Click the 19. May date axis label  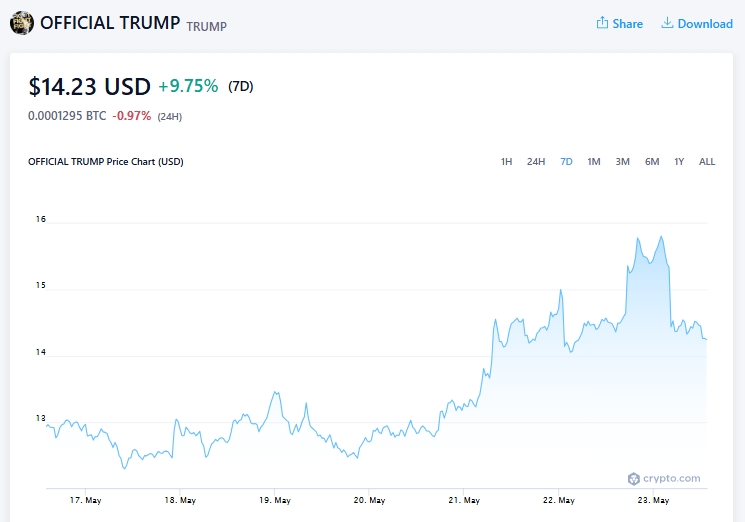(275, 500)
